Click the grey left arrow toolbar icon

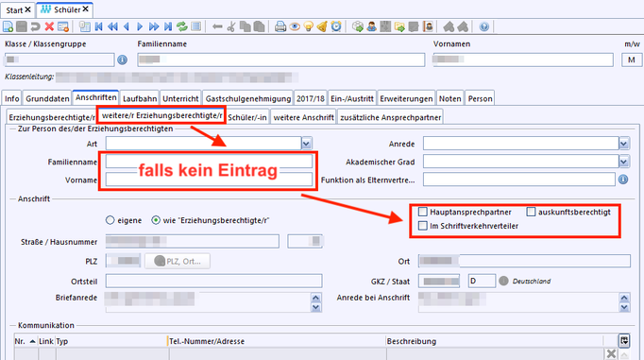pyautogui.click(x=217, y=26)
